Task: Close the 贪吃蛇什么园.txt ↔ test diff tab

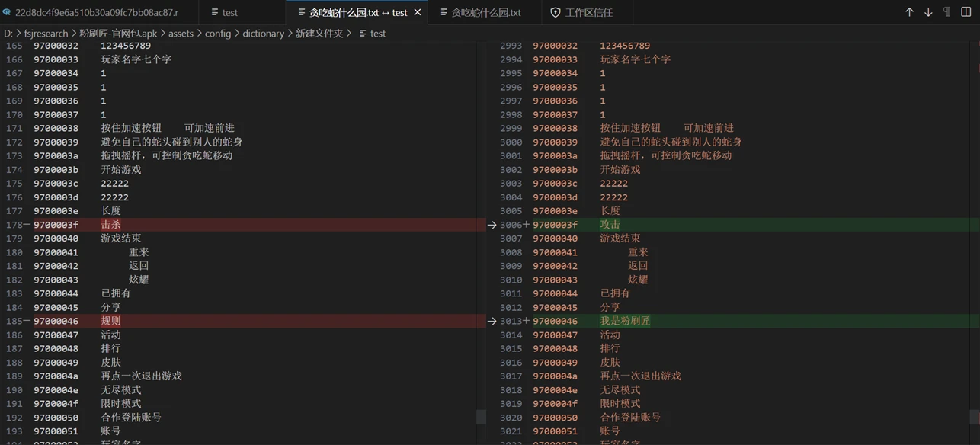Action: [x=418, y=12]
